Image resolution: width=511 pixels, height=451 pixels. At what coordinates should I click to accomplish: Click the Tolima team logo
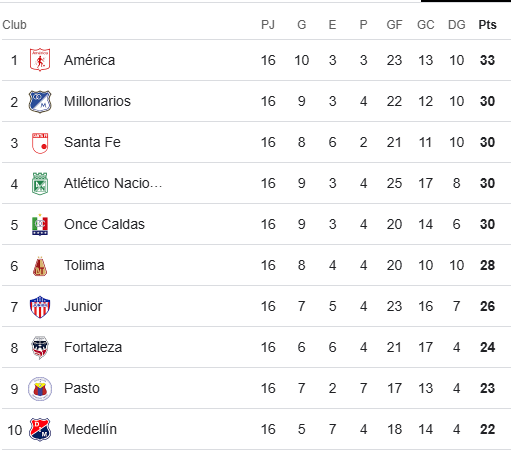click(40, 266)
